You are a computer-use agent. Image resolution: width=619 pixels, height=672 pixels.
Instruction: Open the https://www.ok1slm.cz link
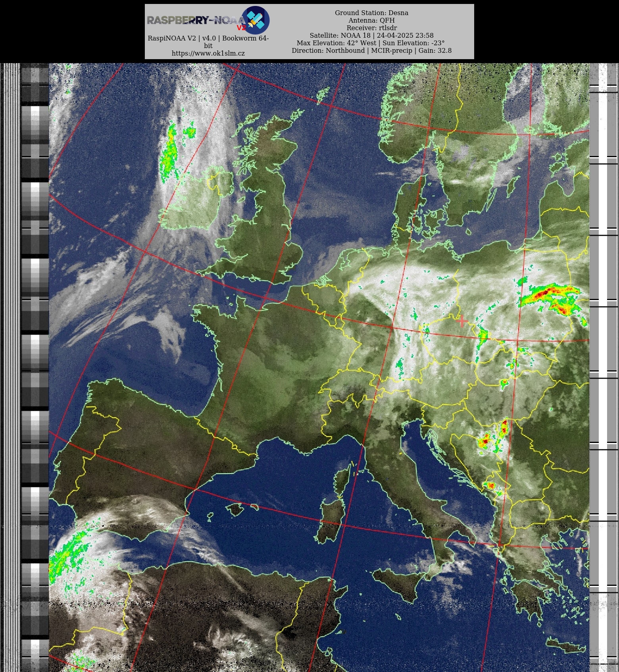coord(208,53)
